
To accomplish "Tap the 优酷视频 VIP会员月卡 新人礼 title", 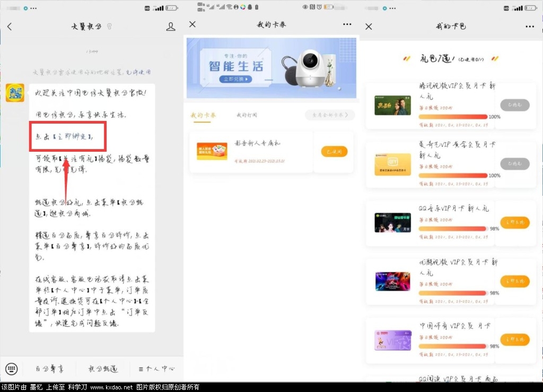I will pos(458,267).
